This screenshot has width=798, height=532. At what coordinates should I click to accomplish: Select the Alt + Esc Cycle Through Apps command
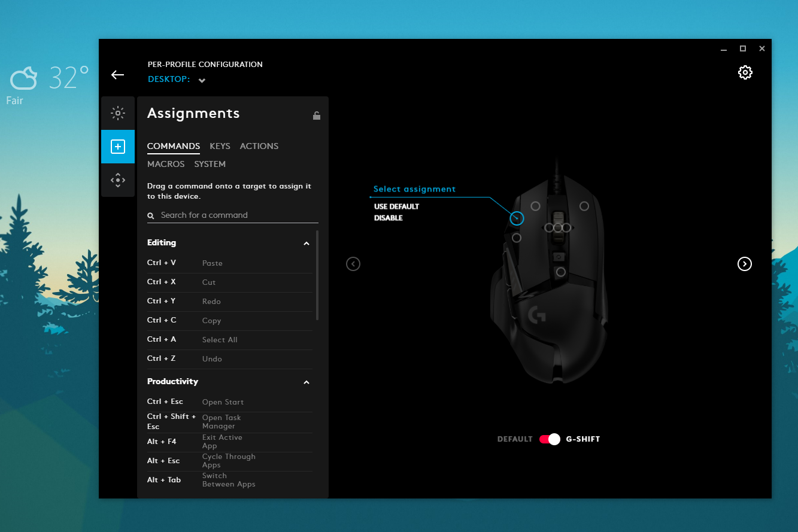click(x=230, y=461)
